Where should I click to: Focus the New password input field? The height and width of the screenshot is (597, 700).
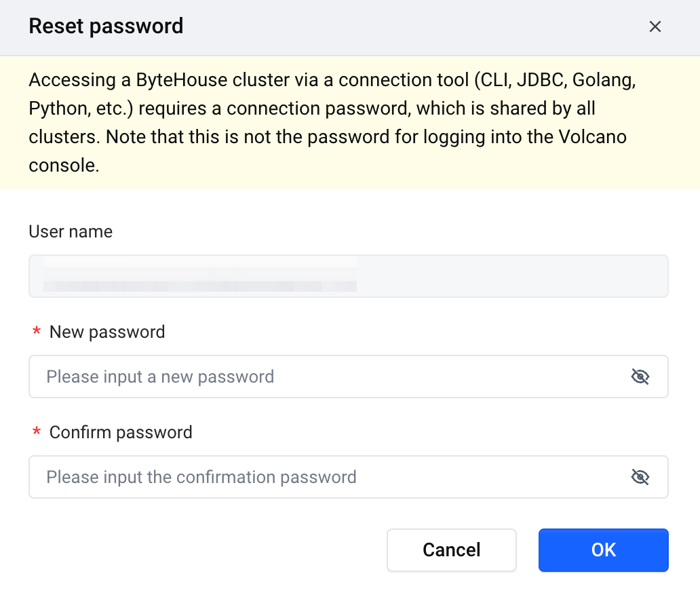348,377
